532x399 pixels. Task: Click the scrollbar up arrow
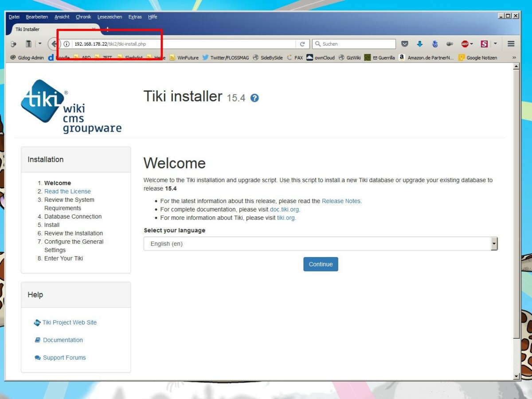(x=516, y=66)
